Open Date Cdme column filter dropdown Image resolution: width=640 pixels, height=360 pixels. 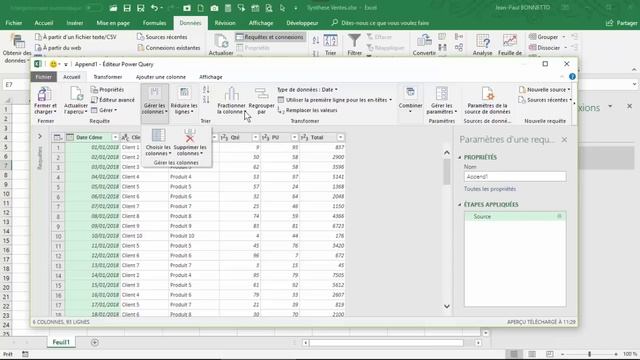(115, 138)
